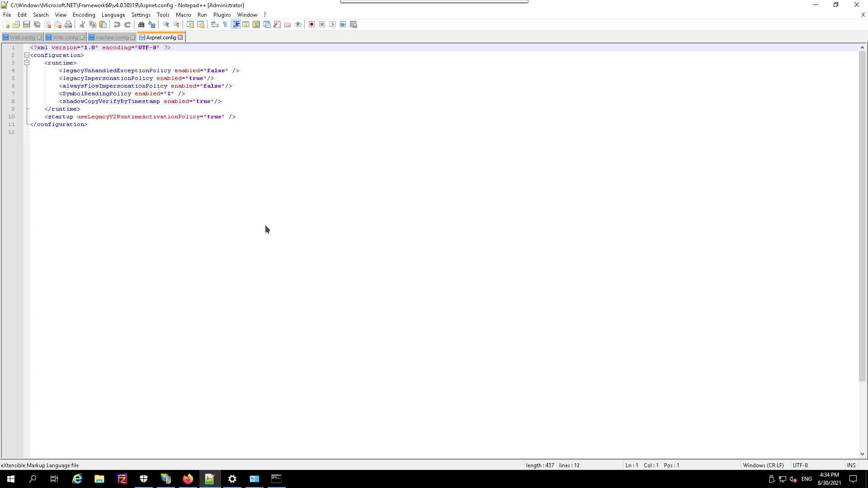Collapse the configuration node fold marker
Viewport: 868px width, 488px height.
27,55
